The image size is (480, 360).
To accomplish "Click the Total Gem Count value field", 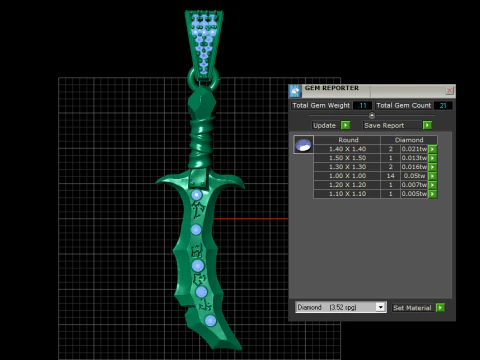I will pos(443,106).
